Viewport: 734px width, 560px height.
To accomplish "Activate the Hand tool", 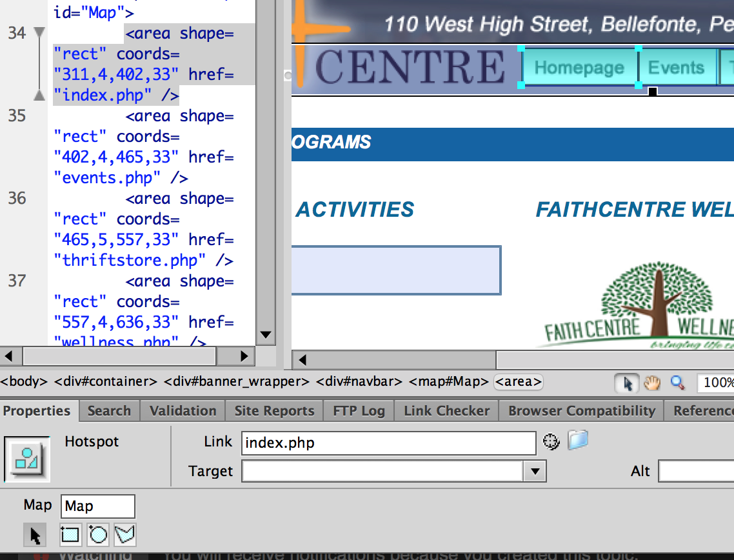I will pos(651,383).
